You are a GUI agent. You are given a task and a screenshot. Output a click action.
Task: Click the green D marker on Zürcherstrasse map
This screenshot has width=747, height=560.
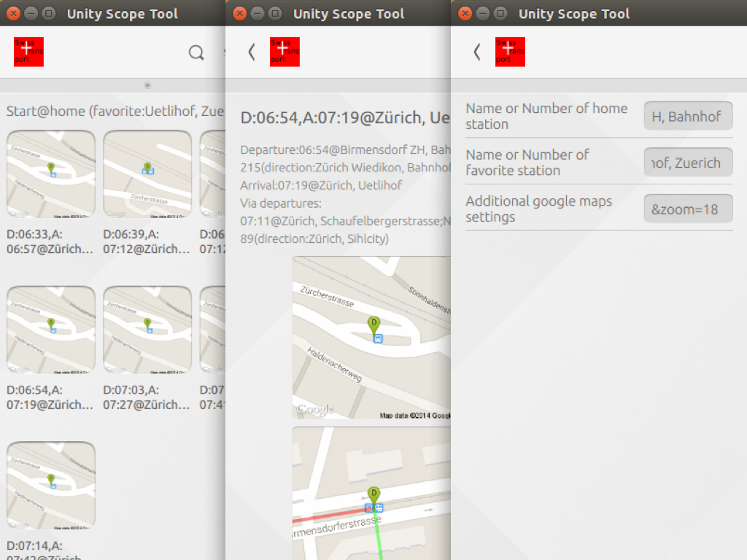pyautogui.click(x=374, y=324)
